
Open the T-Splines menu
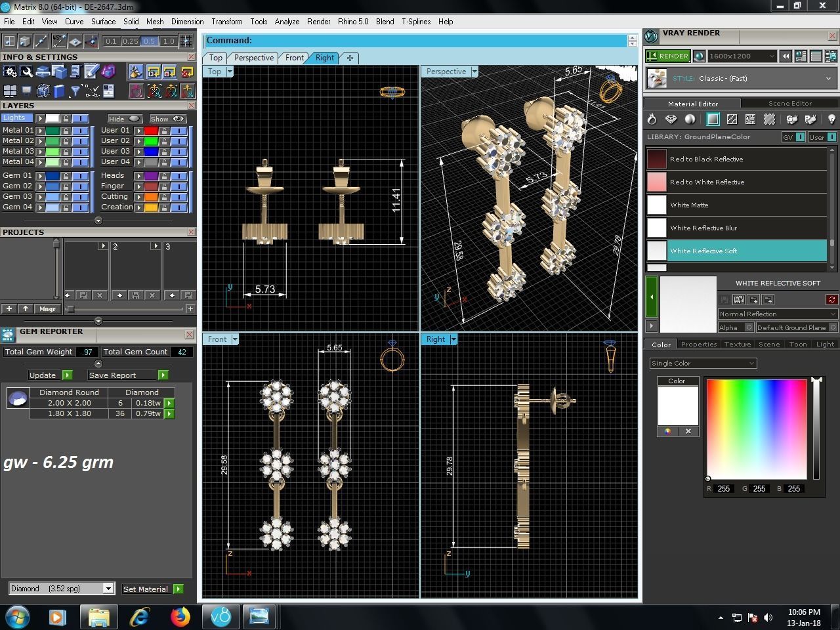(x=416, y=22)
